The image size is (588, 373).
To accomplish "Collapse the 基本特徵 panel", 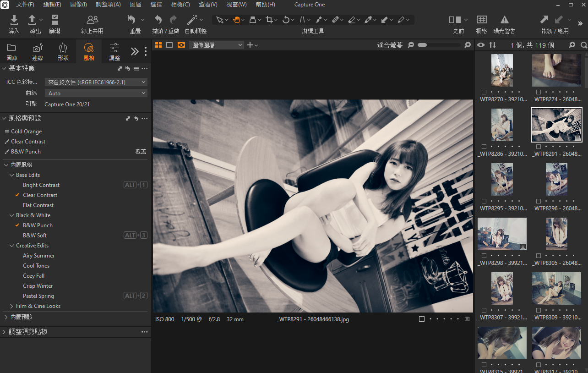I will coord(4,68).
